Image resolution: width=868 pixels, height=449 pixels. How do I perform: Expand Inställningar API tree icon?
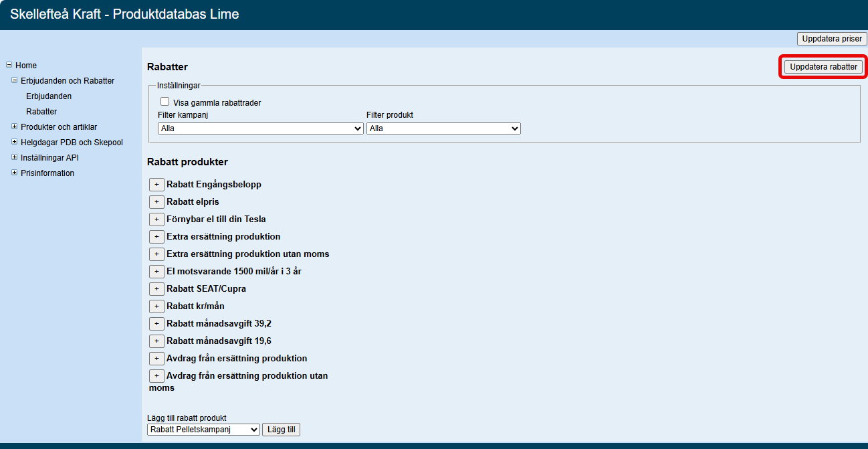pos(15,157)
